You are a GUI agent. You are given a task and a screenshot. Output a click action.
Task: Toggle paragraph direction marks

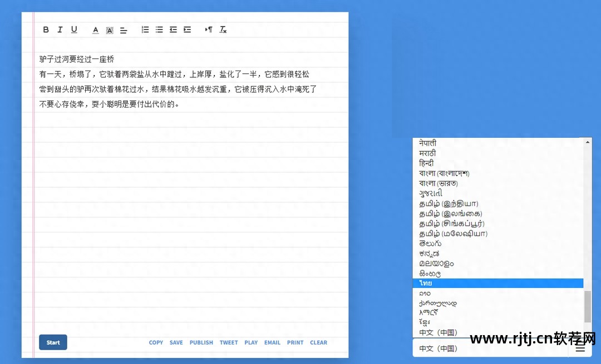[209, 29]
